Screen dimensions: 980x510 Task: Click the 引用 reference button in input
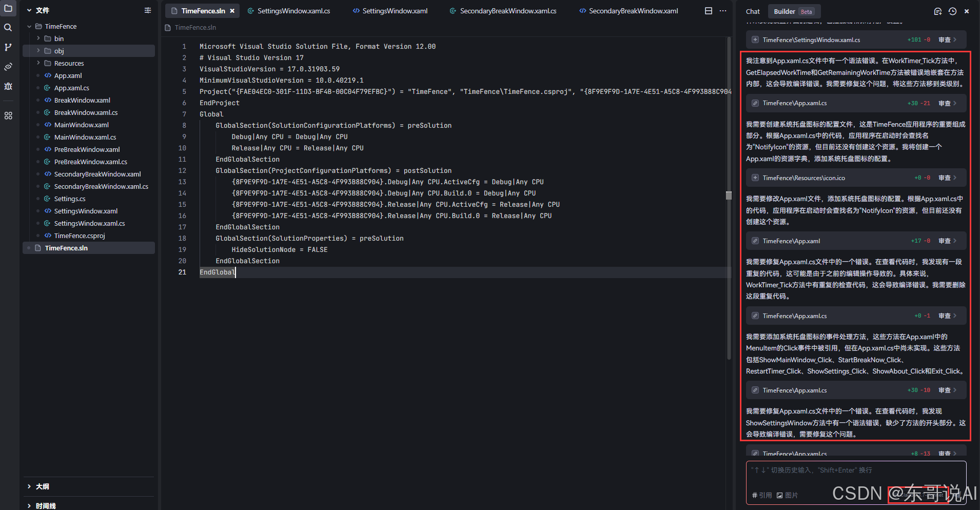[762, 495]
